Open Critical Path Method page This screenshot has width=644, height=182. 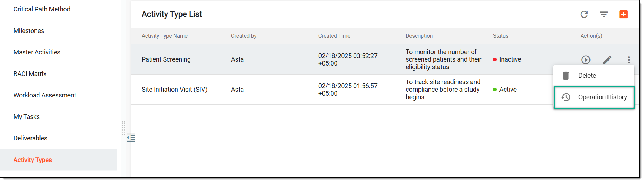click(x=42, y=9)
